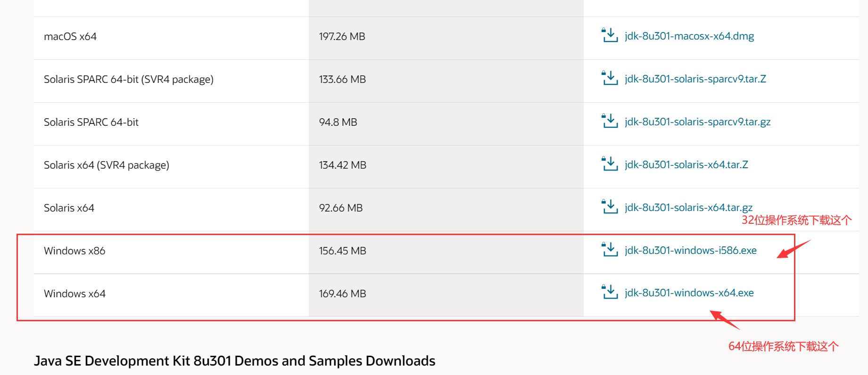Click download icon for jdk-8u301-windows-i586.exe
Viewport: 868px width, 375px height.
click(x=610, y=250)
